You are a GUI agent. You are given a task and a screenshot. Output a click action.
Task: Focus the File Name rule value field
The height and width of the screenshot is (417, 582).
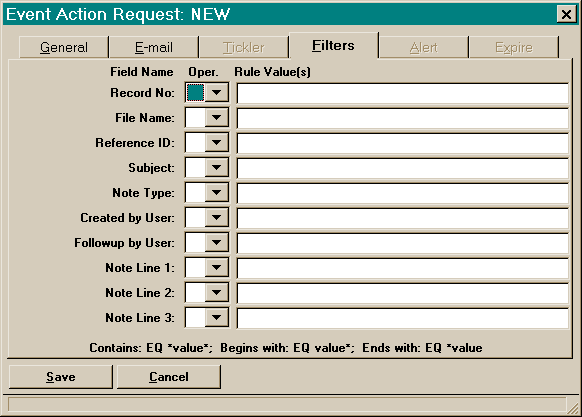point(403,118)
